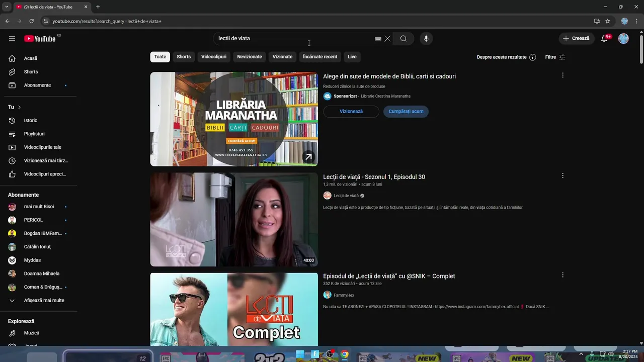Open the Episodul cu @SNIK title
This screenshot has height=362, width=644.
389,276
